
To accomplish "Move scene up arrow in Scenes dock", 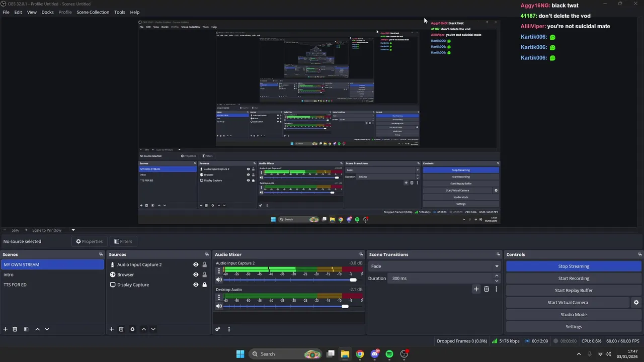I will (x=37, y=329).
